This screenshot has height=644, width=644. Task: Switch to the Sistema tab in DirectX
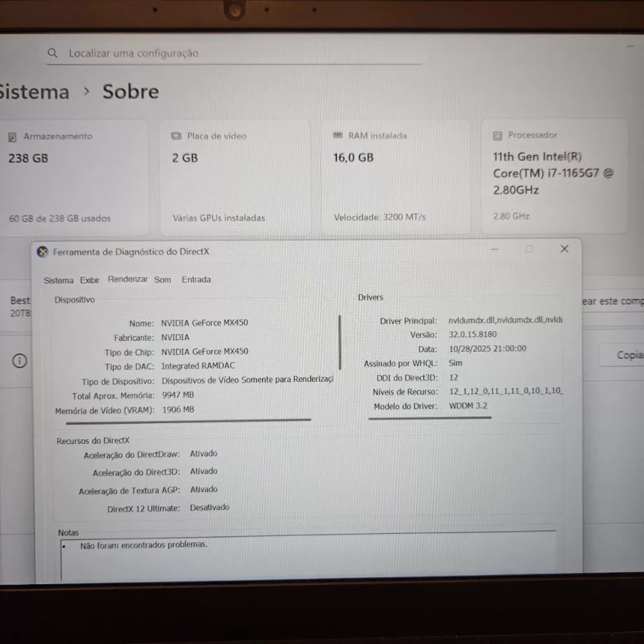point(59,280)
